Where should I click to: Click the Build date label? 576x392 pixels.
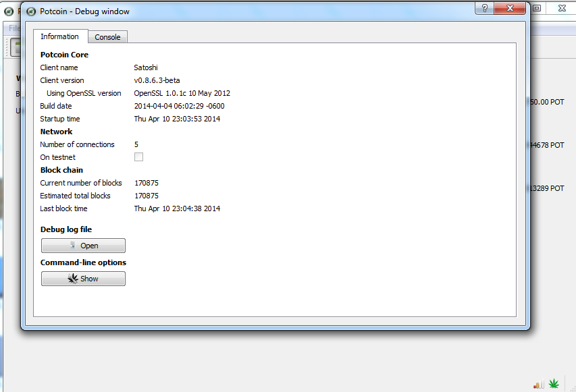pyautogui.click(x=56, y=106)
